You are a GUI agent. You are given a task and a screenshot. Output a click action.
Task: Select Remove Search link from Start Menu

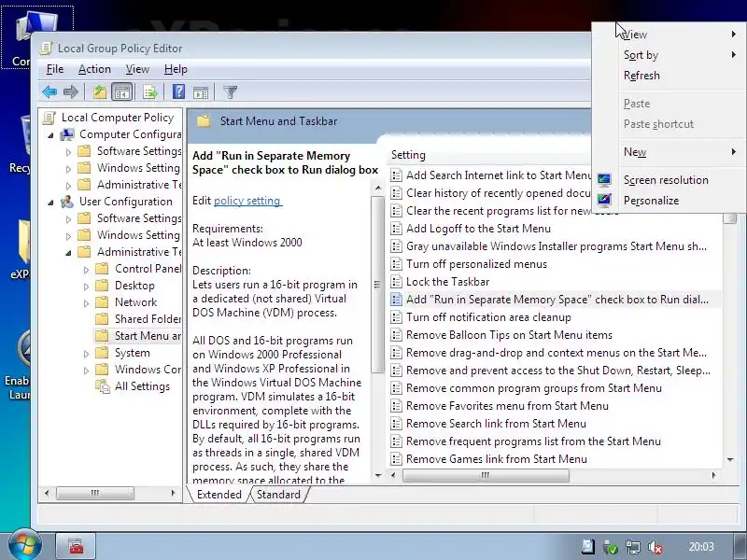[x=496, y=424]
